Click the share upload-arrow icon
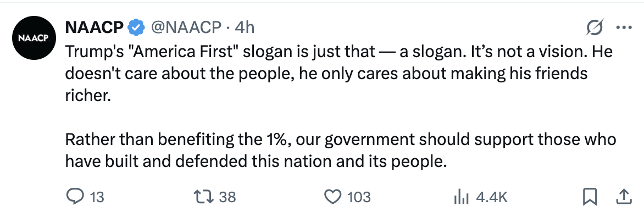The width and height of the screenshot is (644, 212). point(624,197)
